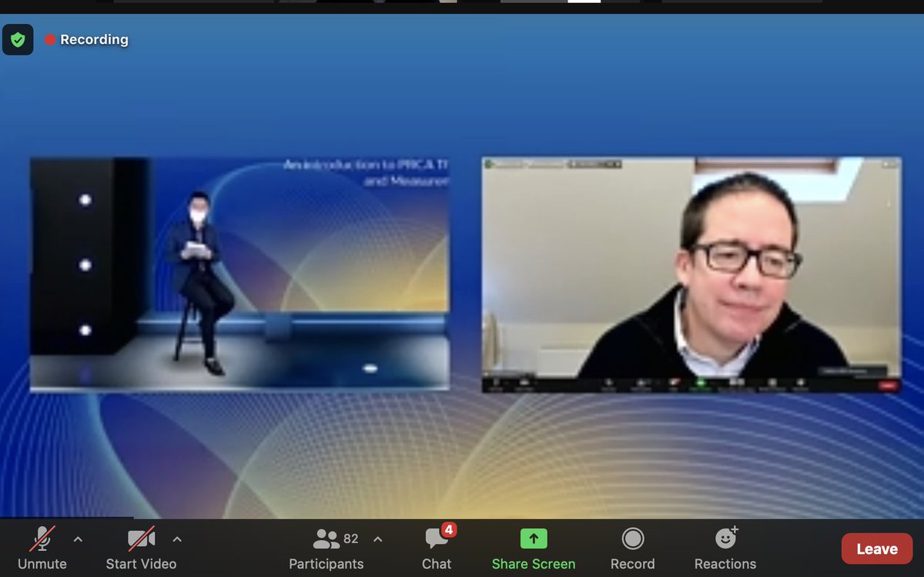Image resolution: width=924 pixels, height=577 pixels.
Task: Click the green Share Screen button
Action: [x=534, y=548]
